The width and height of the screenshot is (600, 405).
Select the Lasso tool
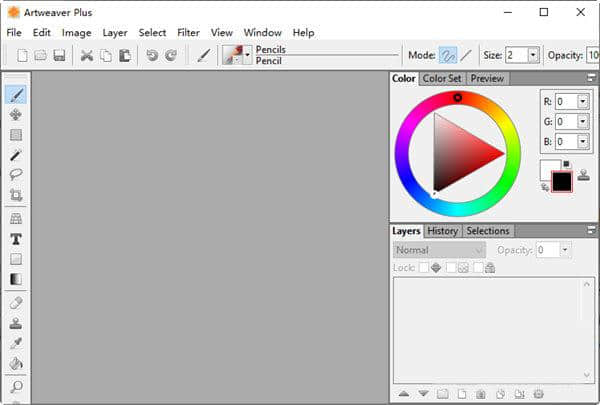(16, 175)
